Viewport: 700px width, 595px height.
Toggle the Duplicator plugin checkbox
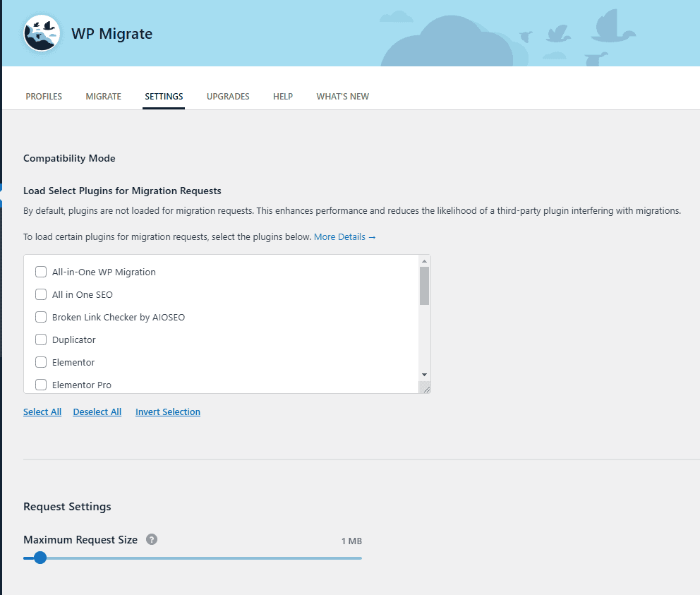(41, 339)
